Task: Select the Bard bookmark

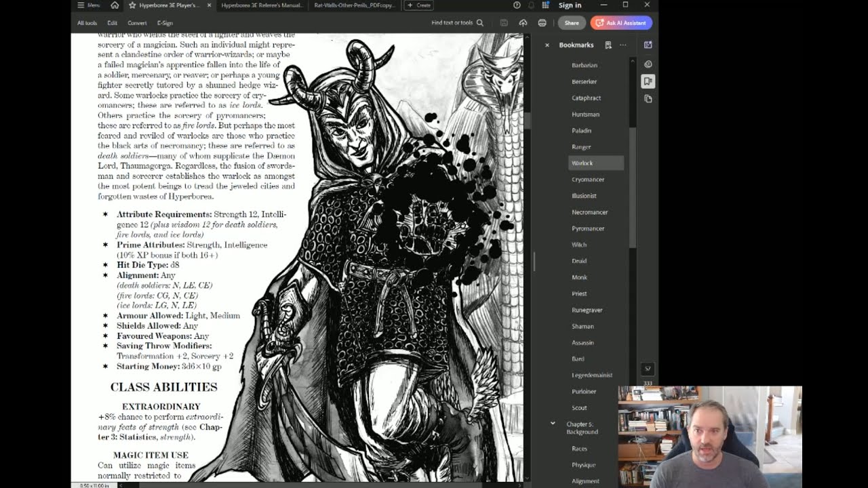Action: (x=578, y=359)
